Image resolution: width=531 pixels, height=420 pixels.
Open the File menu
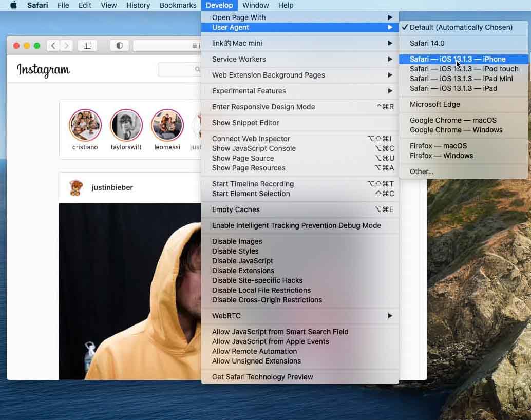coord(63,5)
